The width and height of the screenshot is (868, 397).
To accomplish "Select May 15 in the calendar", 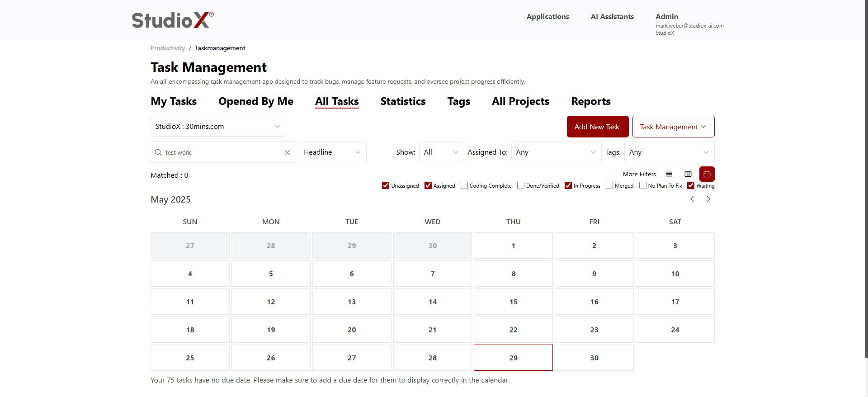I will click(513, 302).
